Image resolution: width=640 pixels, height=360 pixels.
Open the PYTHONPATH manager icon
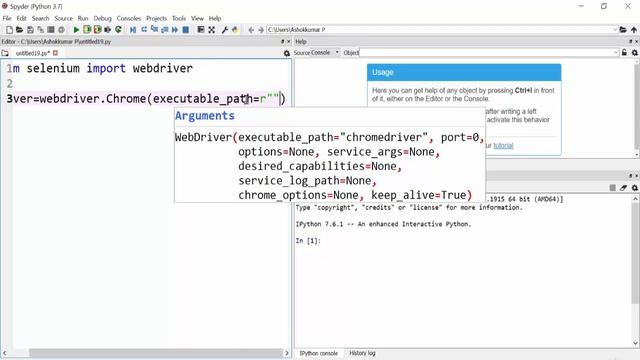(x=235, y=30)
